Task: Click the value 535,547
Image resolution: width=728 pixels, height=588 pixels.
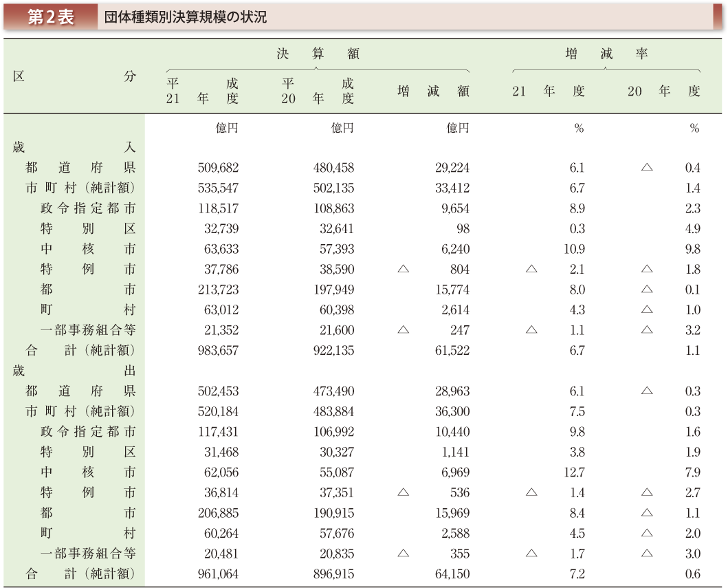Action: click(218, 188)
